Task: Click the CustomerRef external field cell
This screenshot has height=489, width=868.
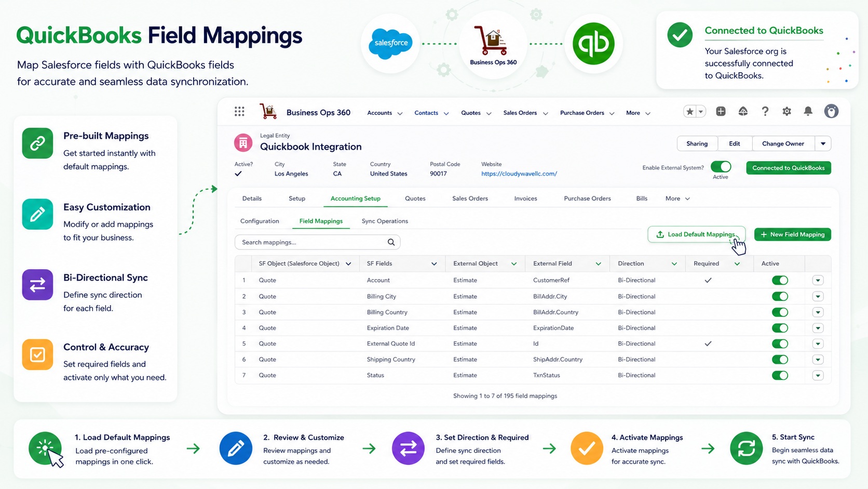Action: (x=551, y=280)
